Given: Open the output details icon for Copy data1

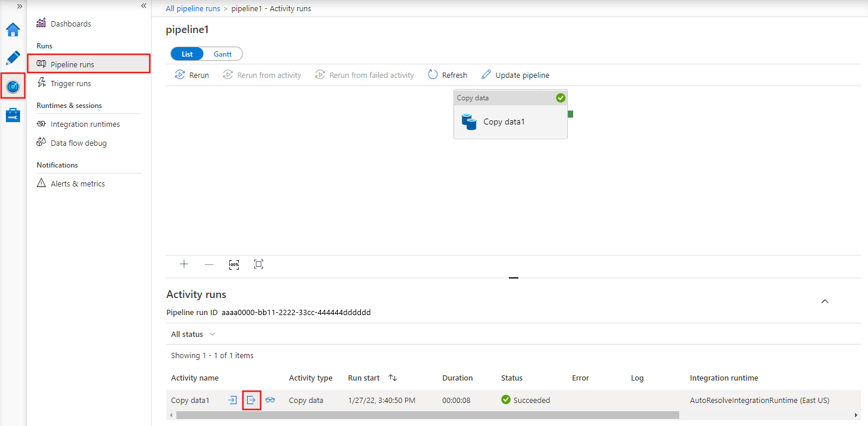Looking at the screenshot, I should tap(252, 399).
